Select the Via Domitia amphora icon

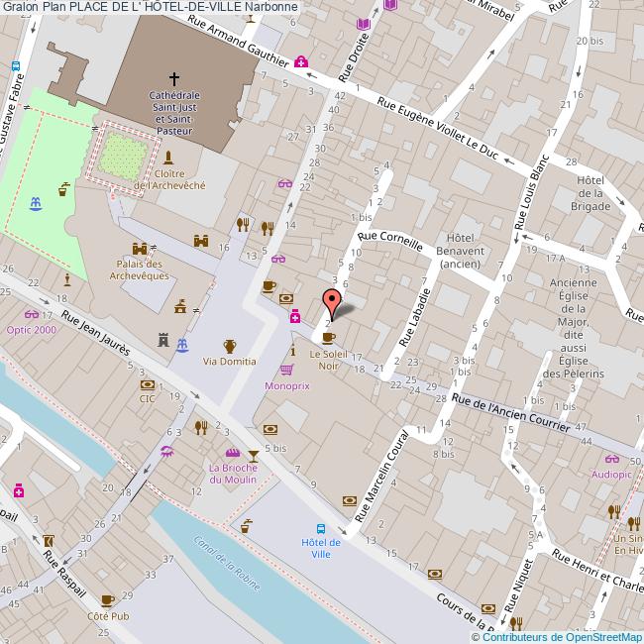230,346
